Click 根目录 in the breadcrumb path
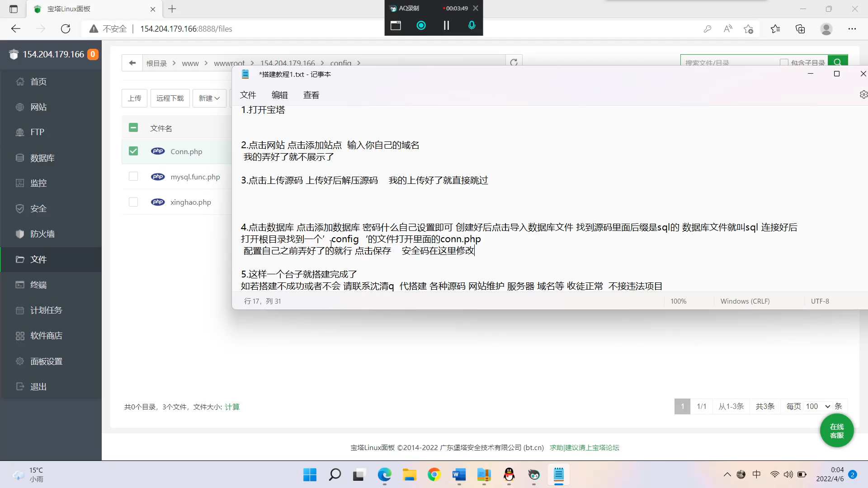The image size is (868, 488). (156, 63)
